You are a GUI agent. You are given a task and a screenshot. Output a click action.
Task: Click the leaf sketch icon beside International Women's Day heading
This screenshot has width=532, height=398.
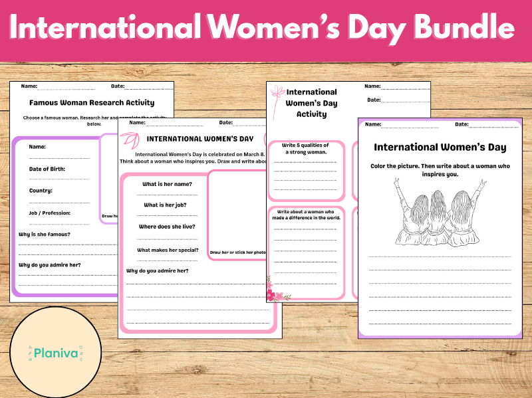coord(129,140)
